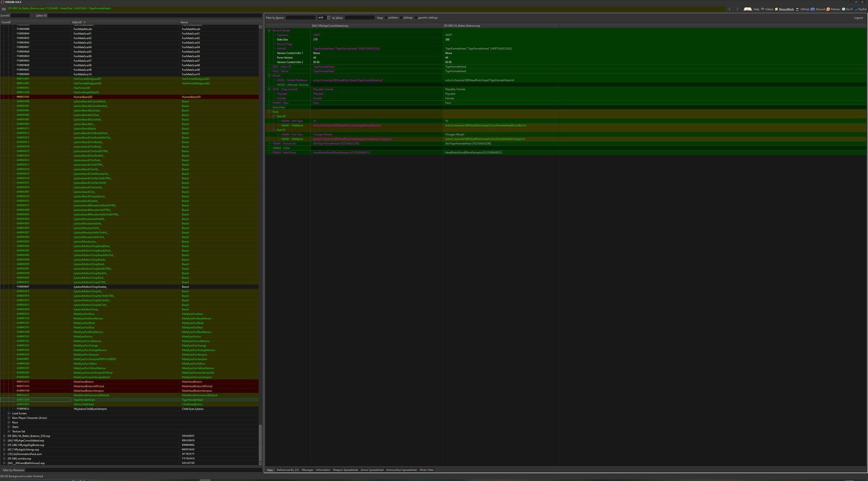Open the Discord link

pyautogui.click(x=818, y=9)
